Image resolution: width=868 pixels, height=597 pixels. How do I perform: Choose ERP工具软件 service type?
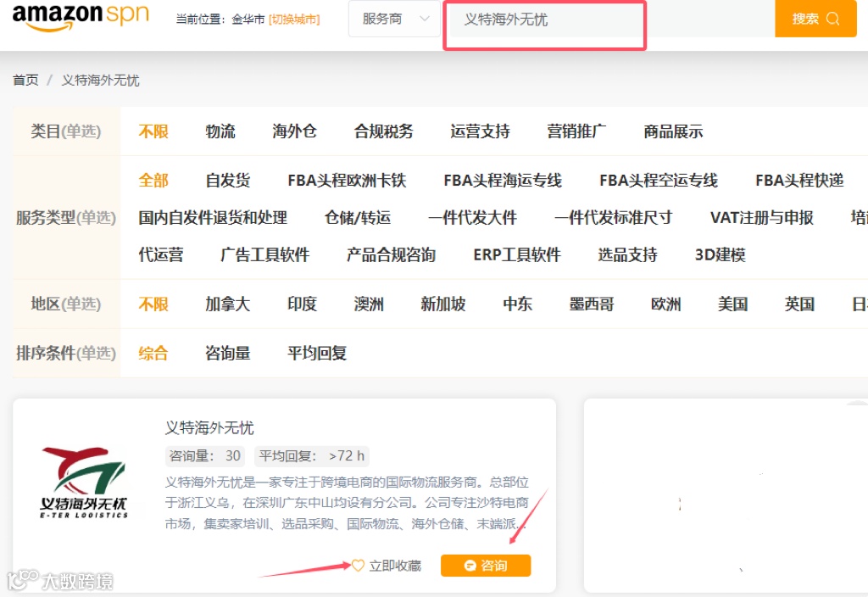pyautogui.click(x=517, y=254)
